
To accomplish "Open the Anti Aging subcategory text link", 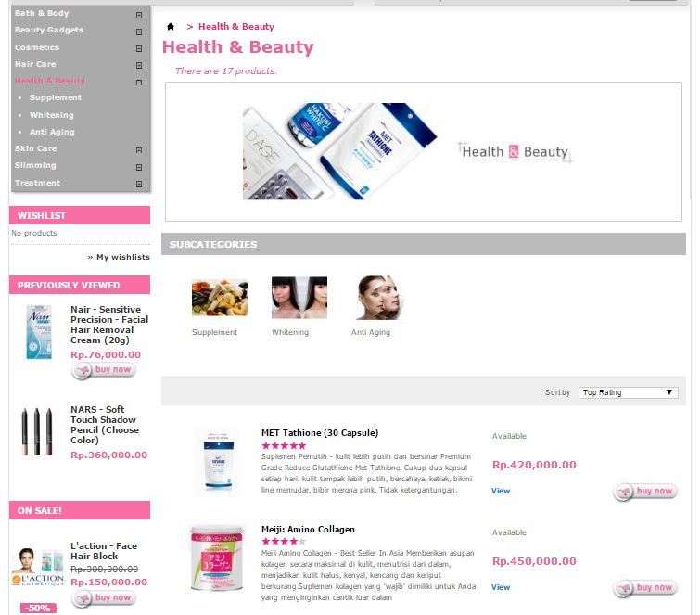I will [371, 332].
